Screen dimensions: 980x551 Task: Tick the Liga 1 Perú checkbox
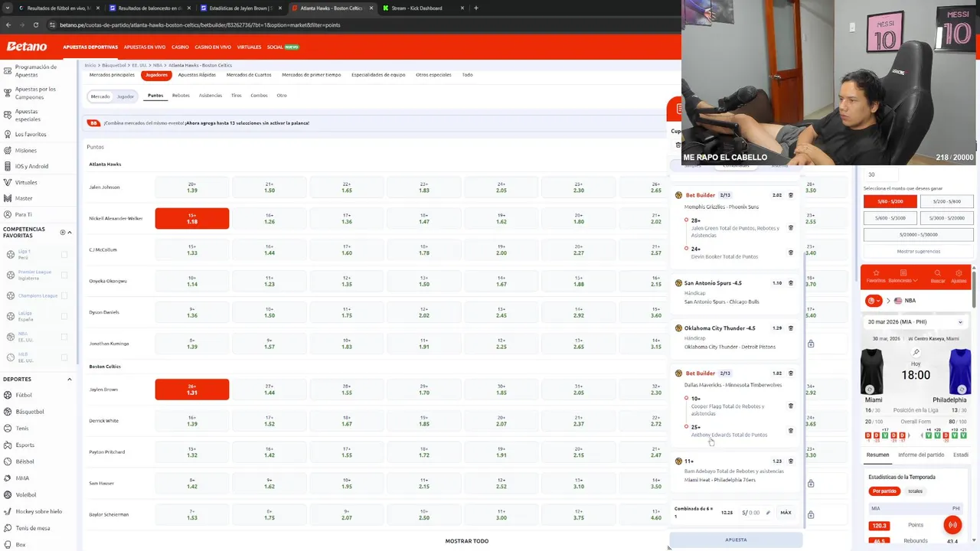pyautogui.click(x=64, y=255)
